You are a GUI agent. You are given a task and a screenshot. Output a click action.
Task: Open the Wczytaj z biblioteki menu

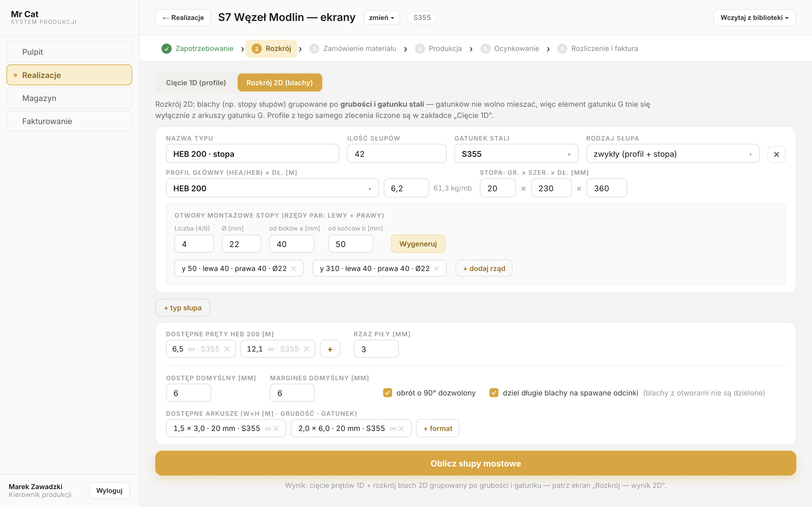[754, 18]
